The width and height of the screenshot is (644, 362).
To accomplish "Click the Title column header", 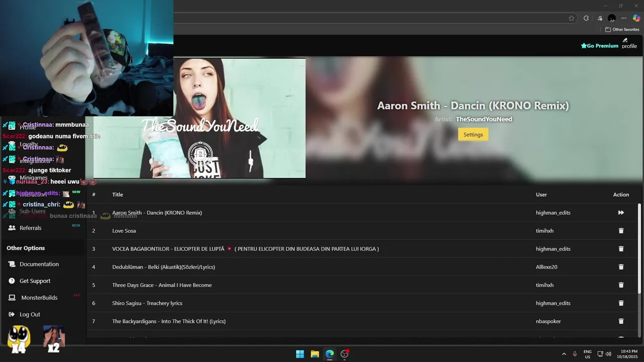I will click(x=117, y=195).
